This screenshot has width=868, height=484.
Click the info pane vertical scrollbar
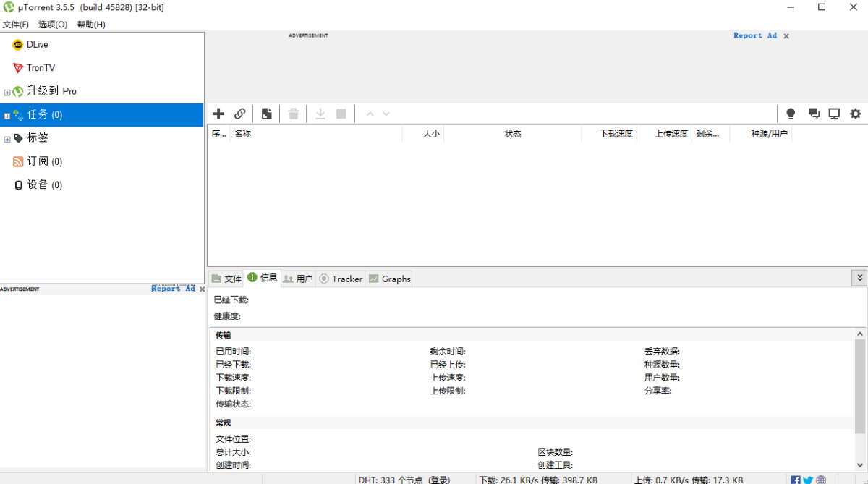coord(860,386)
